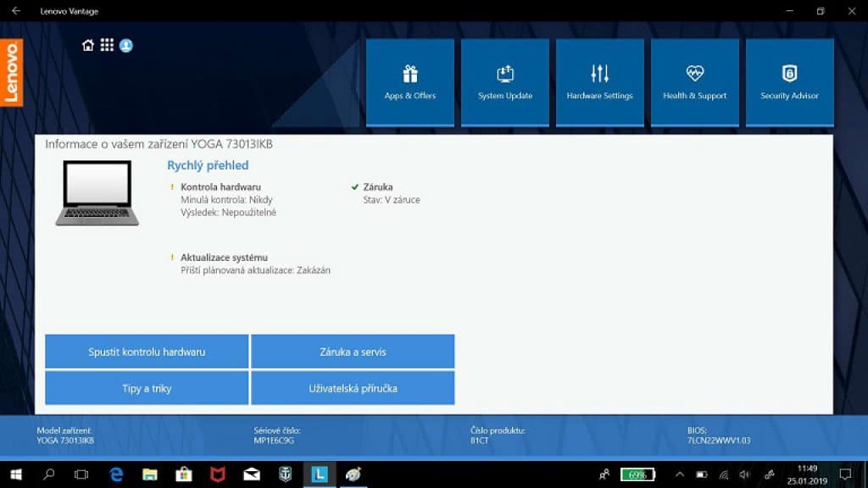
Task: Click the laptop device image
Action: (x=97, y=192)
